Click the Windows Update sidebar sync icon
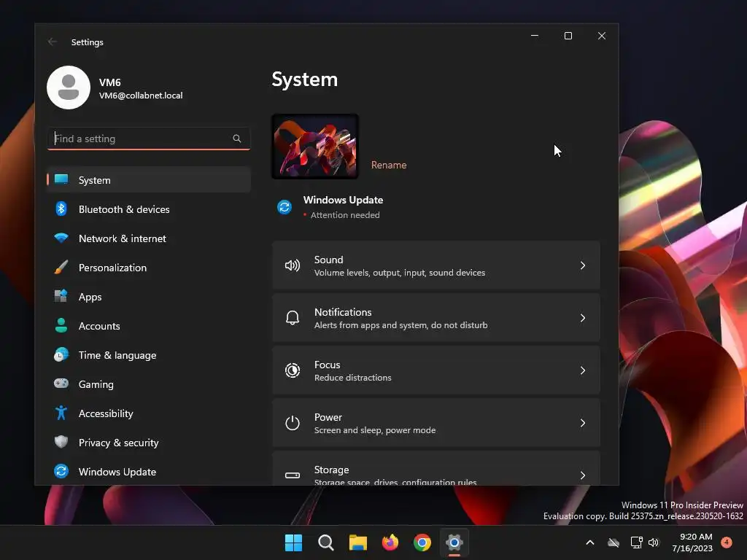The image size is (747, 560). pyautogui.click(x=61, y=471)
